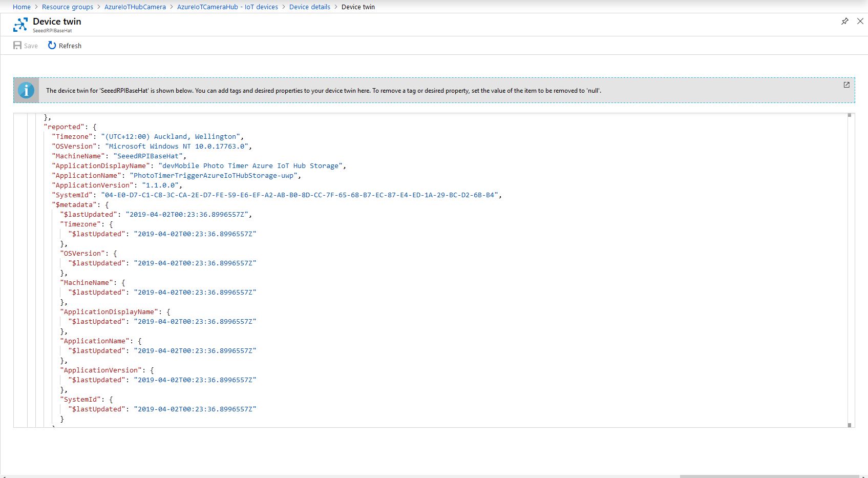
Task: Open AzureIoTCameraHub - IoT devices breadcrumb
Action: (x=227, y=7)
